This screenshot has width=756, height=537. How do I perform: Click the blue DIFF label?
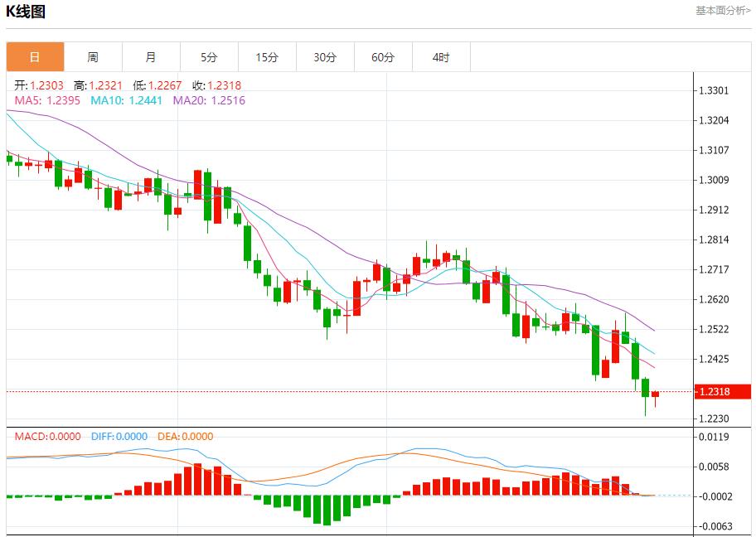point(119,436)
